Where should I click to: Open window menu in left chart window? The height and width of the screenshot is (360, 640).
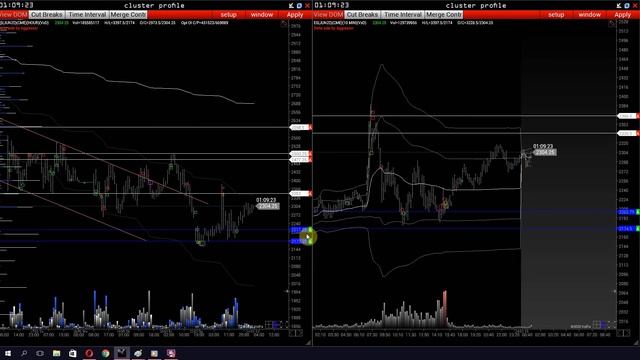(x=262, y=15)
